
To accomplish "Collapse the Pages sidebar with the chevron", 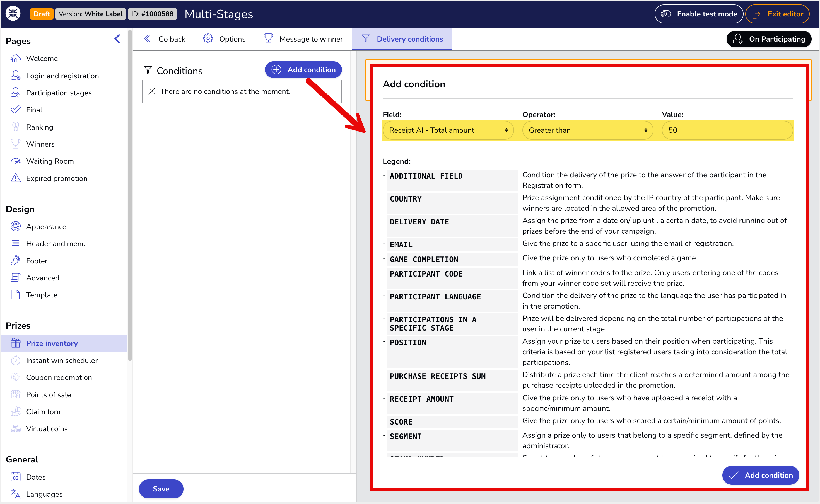I will (117, 39).
